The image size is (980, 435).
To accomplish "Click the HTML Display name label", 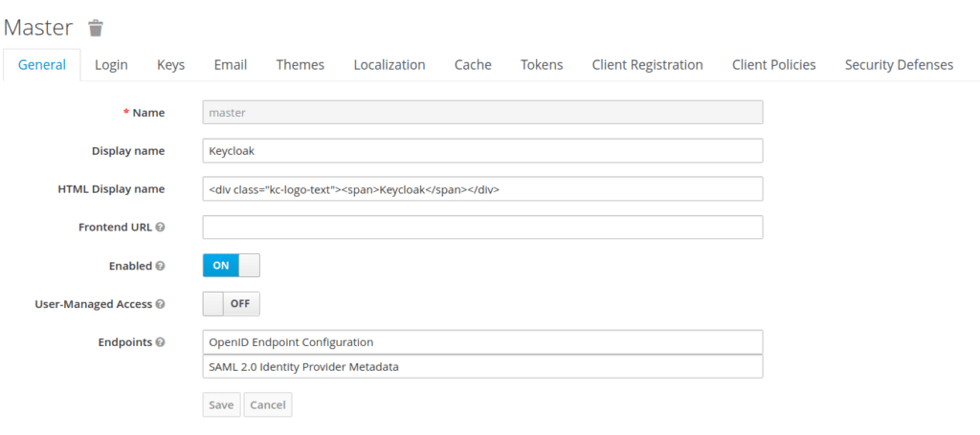I will coord(111,189).
